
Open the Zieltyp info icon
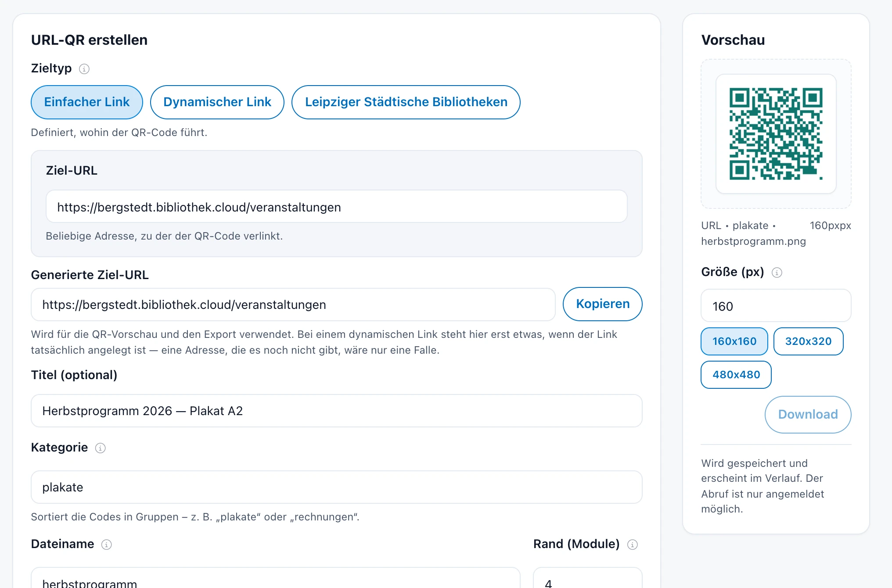coord(84,69)
